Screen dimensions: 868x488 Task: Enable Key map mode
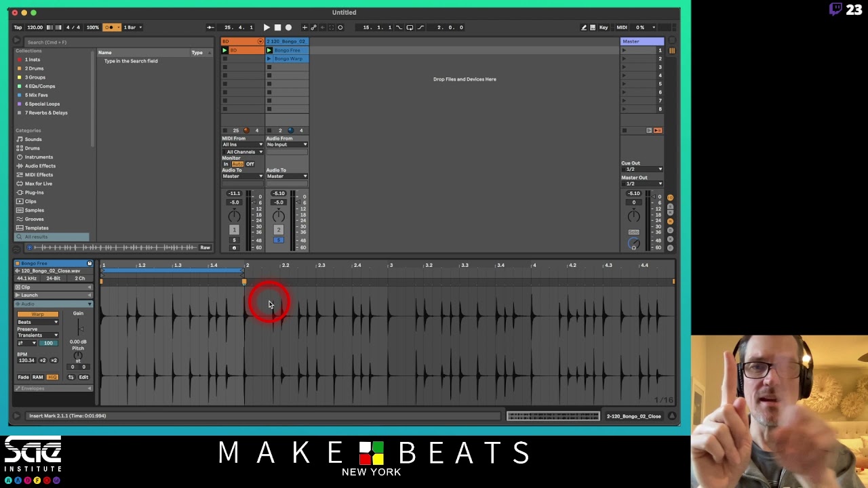[604, 27]
